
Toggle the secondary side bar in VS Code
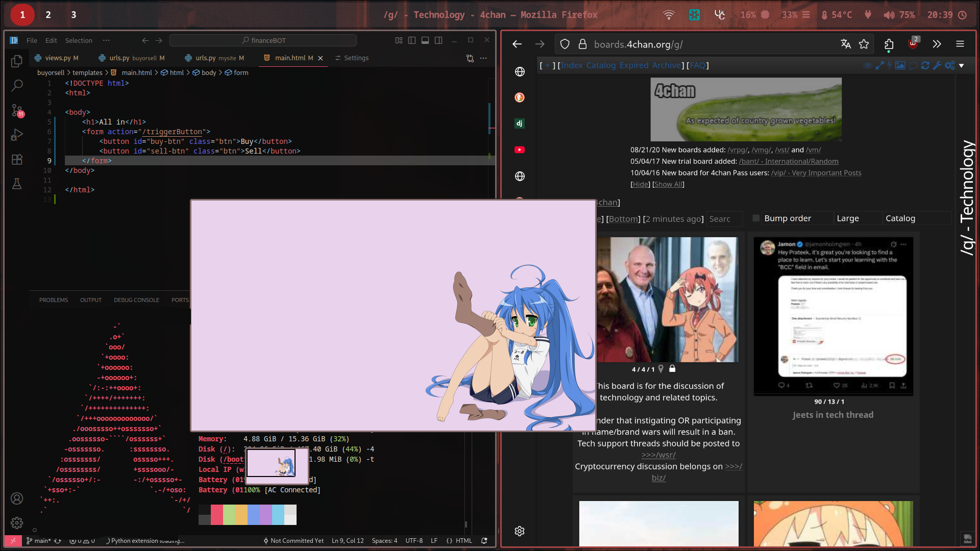coord(438,40)
